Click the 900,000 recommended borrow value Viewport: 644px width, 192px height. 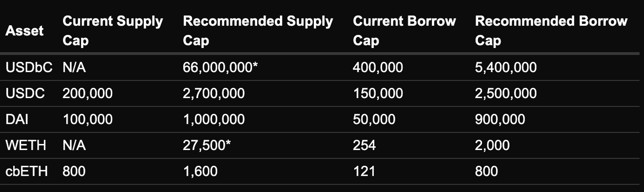(x=500, y=120)
